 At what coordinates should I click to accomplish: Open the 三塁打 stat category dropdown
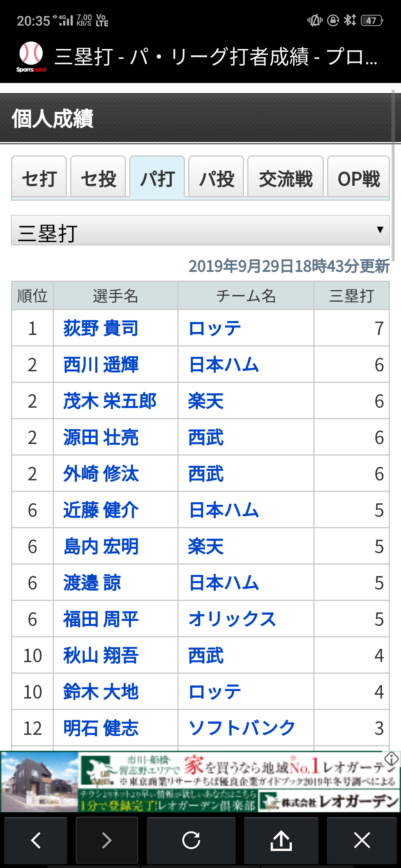pos(200,230)
